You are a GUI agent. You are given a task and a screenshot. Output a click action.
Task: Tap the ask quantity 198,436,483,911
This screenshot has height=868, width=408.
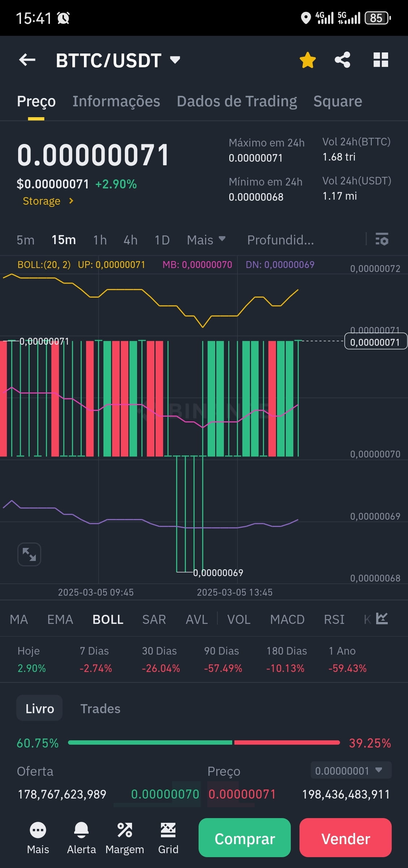(x=346, y=794)
